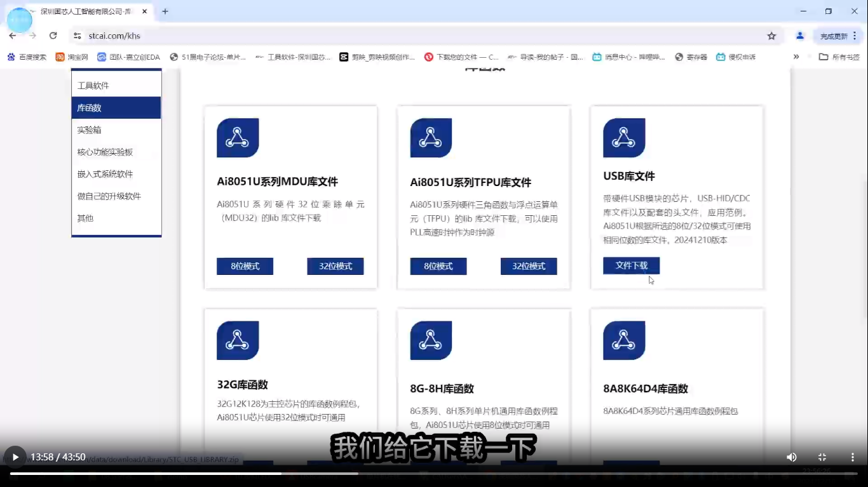Select 做自己的升级软件 in sidebar menu
Viewport: 868px width, 487px height.
tap(116, 196)
